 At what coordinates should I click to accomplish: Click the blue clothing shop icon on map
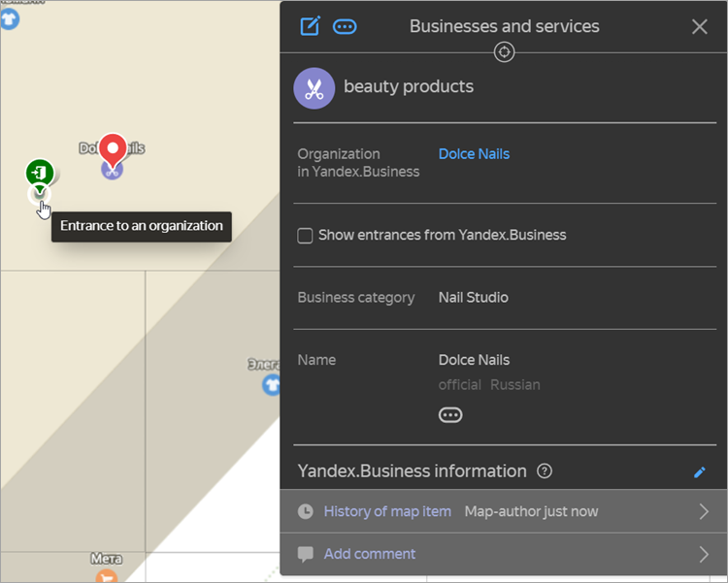click(x=272, y=385)
